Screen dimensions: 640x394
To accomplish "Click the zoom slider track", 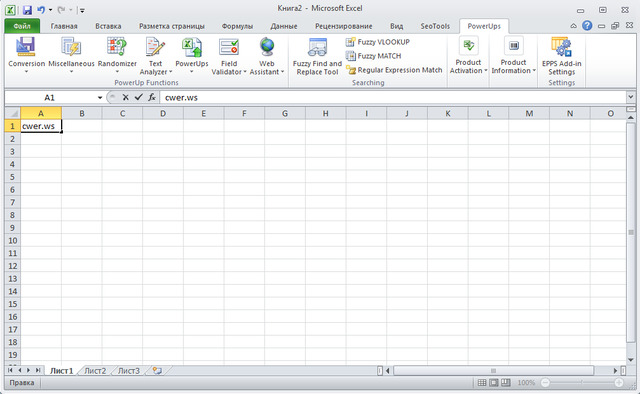I will pyautogui.click(x=582, y=383).
